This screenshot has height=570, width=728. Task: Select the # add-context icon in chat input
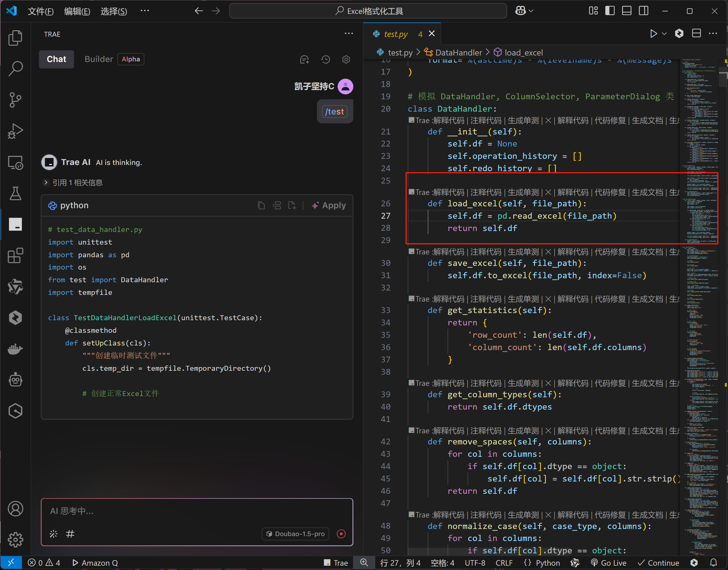tap(70, 534)
